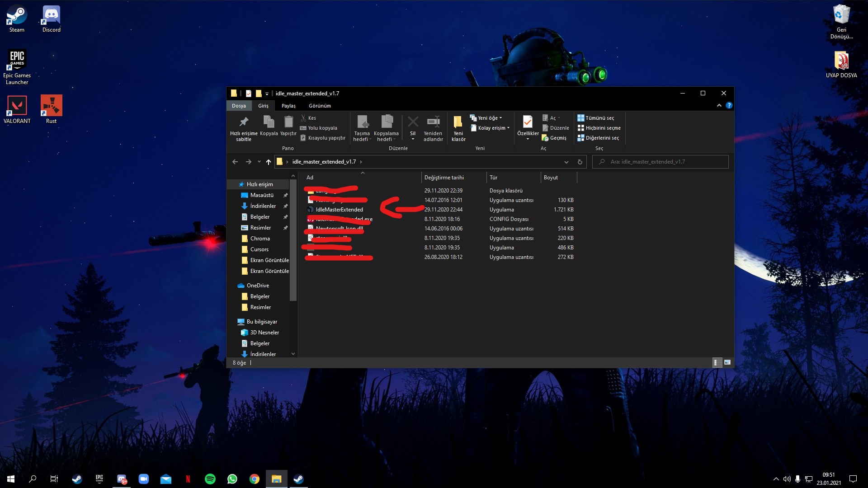Go up one folder level with the up arrow
868x488 pixels.
coord(269,162)
